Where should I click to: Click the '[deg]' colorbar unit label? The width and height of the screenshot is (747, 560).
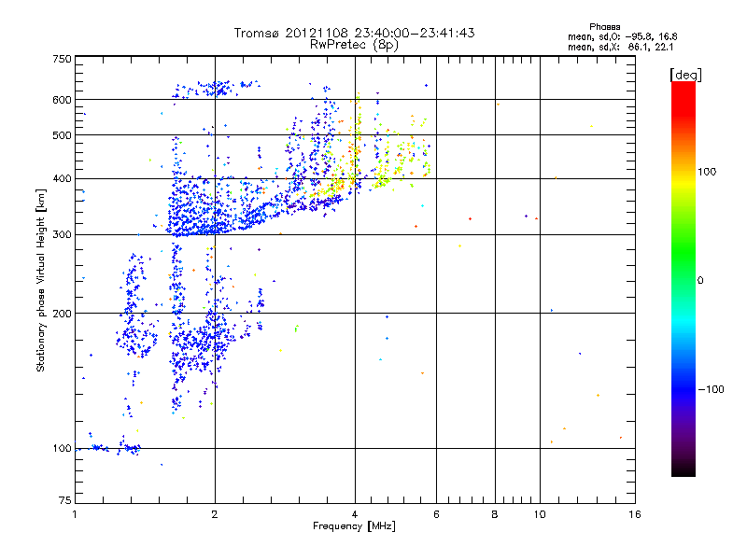[685, 75]
